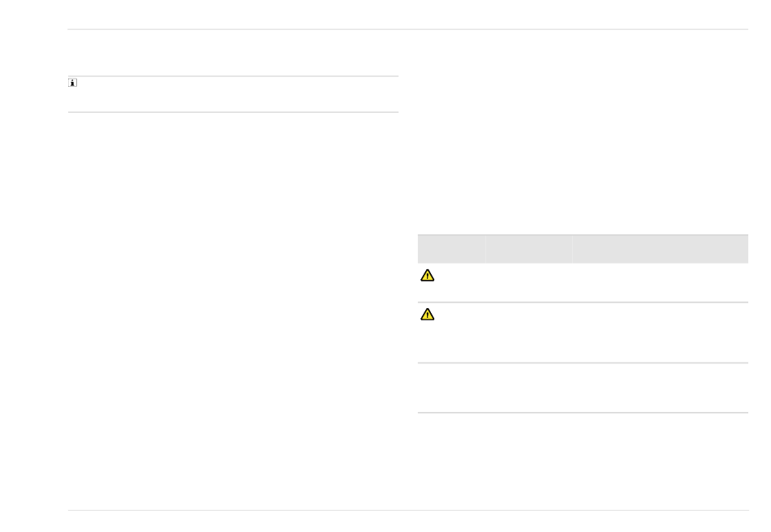Click the divider under second warning row
The width and height of the screenshot is (771, 532).
tap(584, 363)
